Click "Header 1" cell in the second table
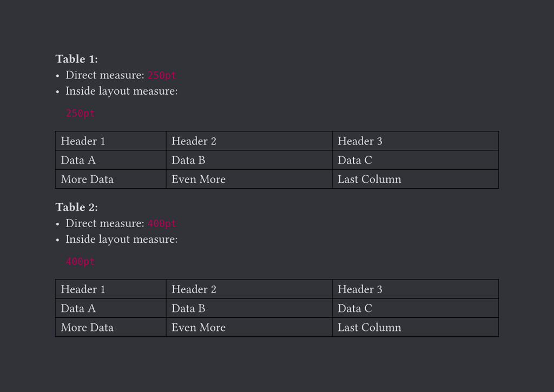The image size is (554, 392). (83, 289)
